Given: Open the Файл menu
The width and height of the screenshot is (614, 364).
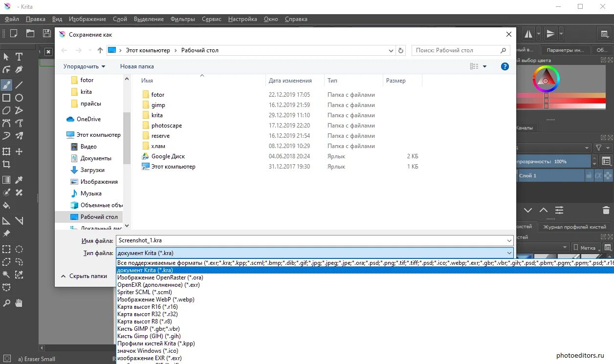Looking at the screenshot, I should [x=12, y=19].
